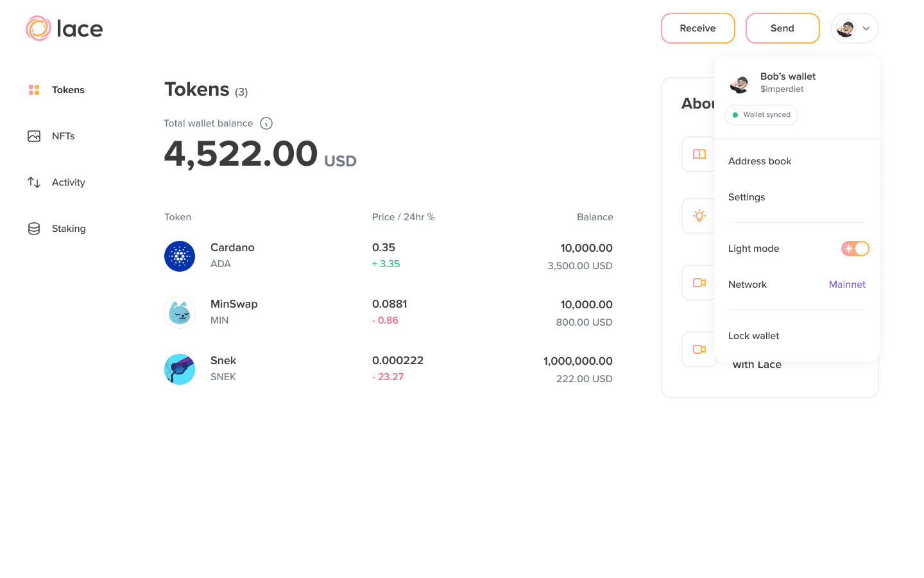Screen dimensions: 924x578
Task: Select the Cardano ADA token icon
Action: point(180,256)
